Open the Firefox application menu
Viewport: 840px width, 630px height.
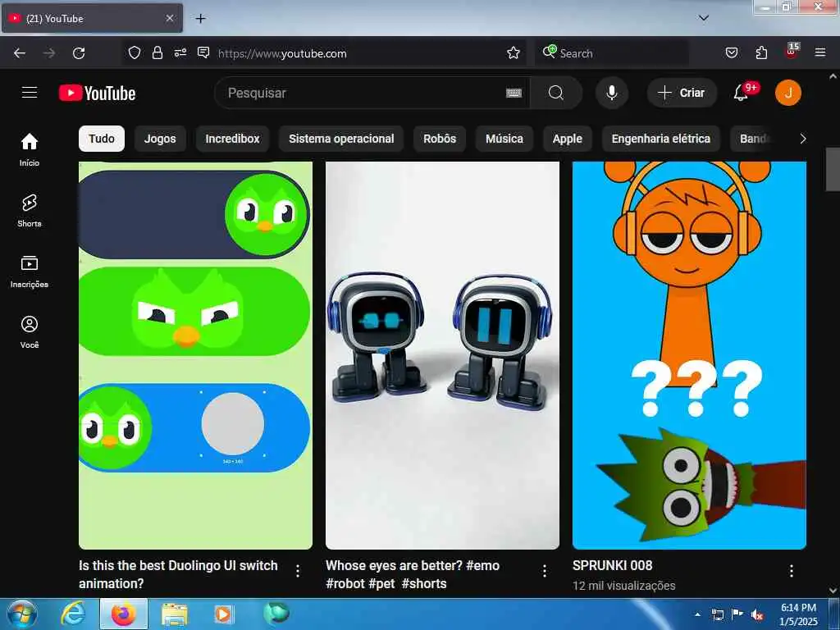point(819,52)
